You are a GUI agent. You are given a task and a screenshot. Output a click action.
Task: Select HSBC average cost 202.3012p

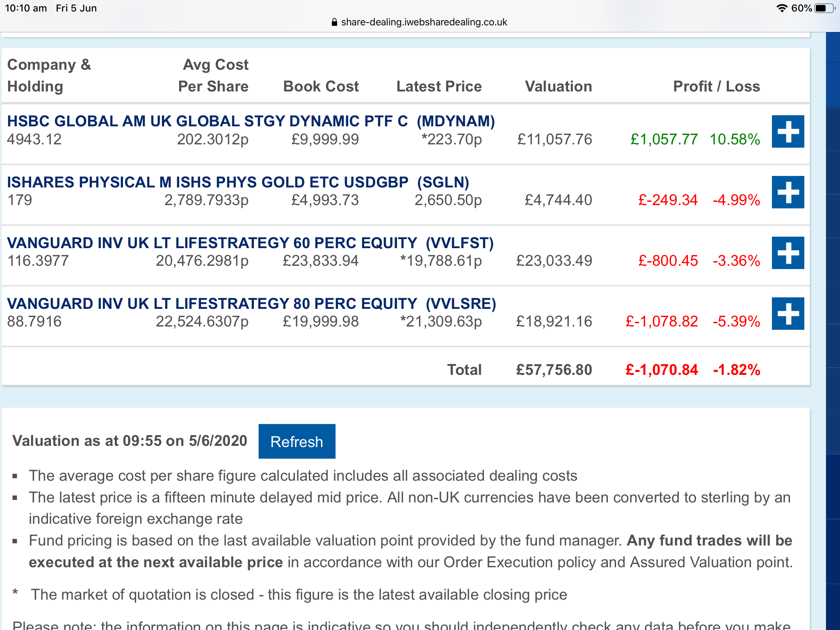click(213, 139)
